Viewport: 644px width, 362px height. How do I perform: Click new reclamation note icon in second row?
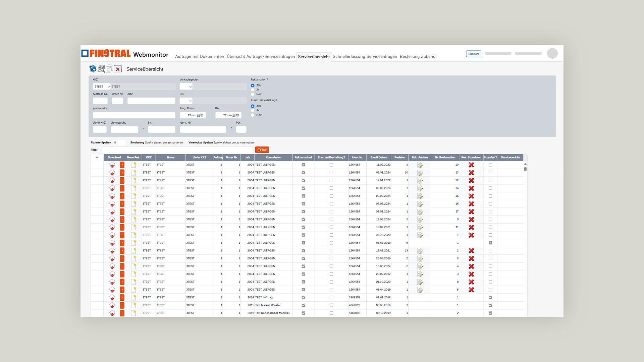pos(133,173)
